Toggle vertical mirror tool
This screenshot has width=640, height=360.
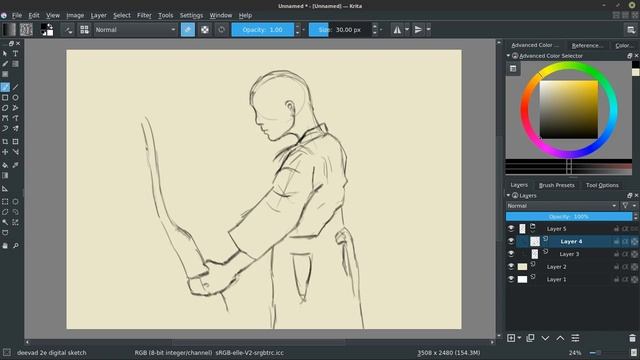(x=418, y=30)
